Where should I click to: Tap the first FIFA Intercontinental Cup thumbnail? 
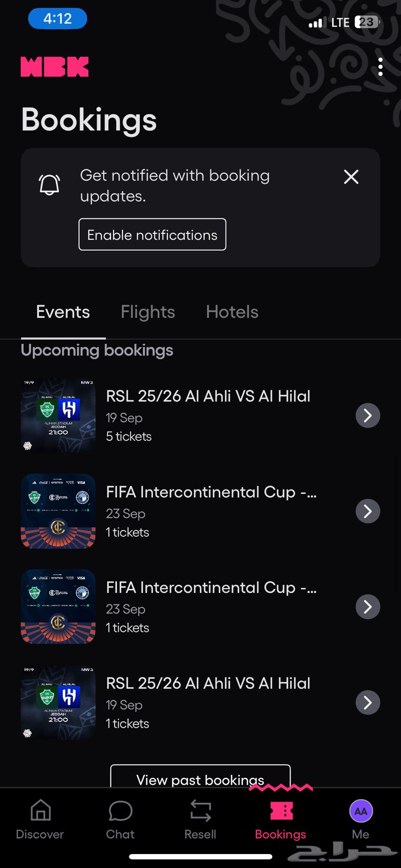click(58, 511)
